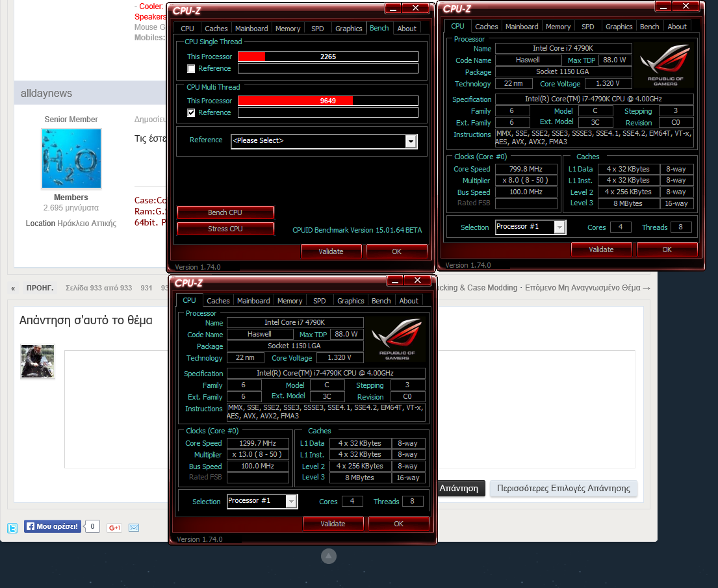The image size is (718, 588).
Task: Open the alldaynews user profile name
Action: pyautogui.click(x=46, y=94)
